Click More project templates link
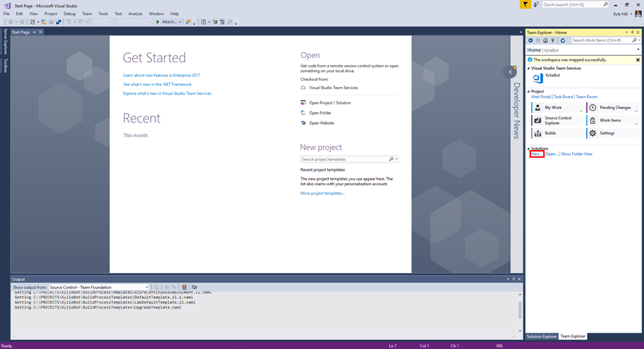Viewport: 644px width, 349px height. coord(323,193)
